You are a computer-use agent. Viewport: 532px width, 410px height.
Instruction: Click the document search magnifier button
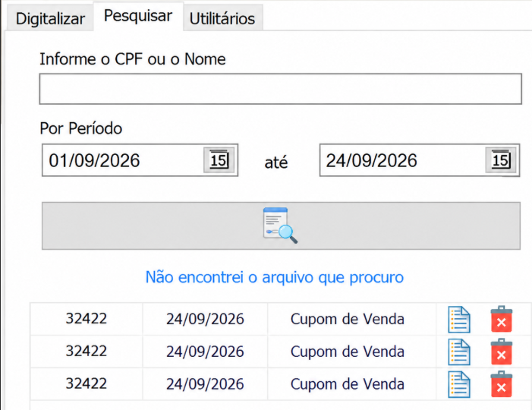click(x=281, y=225)
